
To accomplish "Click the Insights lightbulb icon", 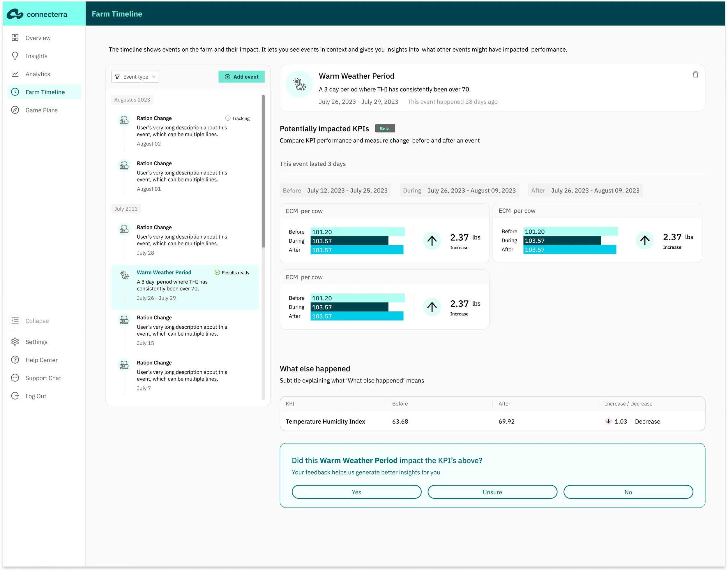I will (x=15, y=56).
